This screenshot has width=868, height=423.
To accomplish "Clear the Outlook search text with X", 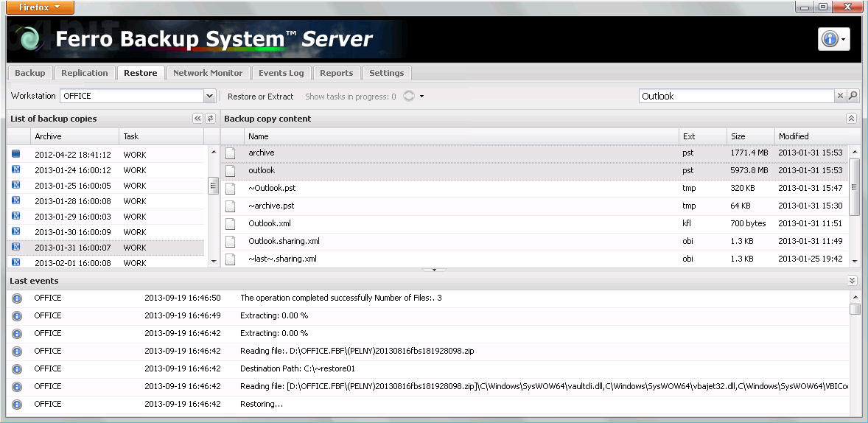I will click(840, 96).
